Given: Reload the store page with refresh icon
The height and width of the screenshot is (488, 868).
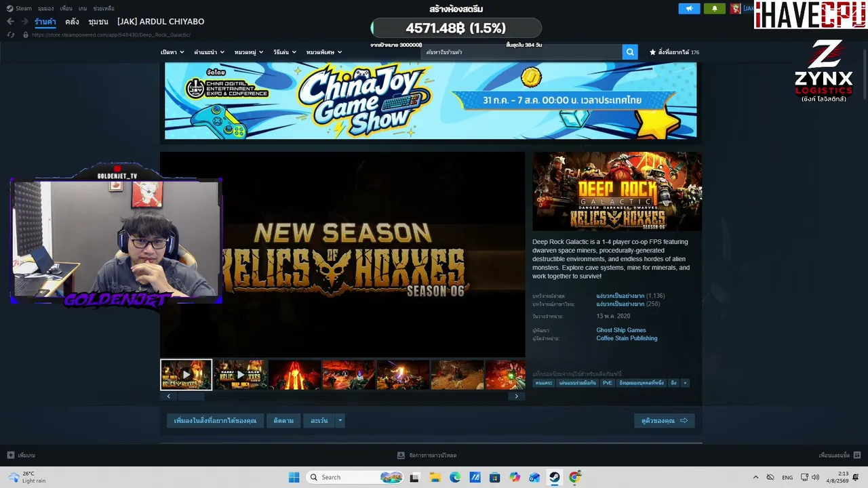Looking at the screenshot, I should tap(12, 35).
